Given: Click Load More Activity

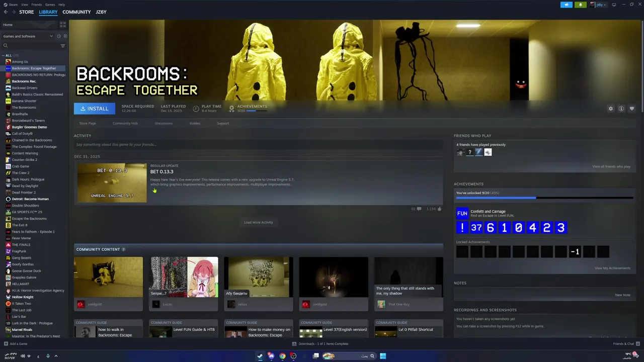Looking at the screenshot, I should (259, 222).
